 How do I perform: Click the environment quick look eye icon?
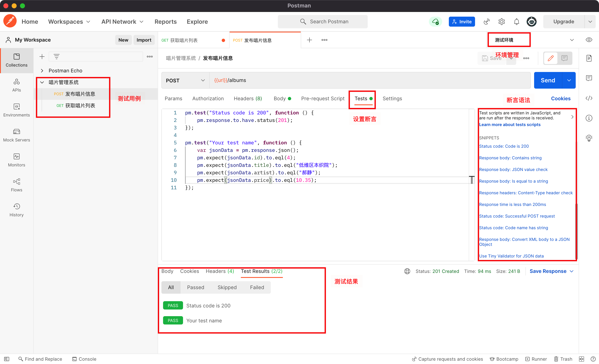point(589,40)
